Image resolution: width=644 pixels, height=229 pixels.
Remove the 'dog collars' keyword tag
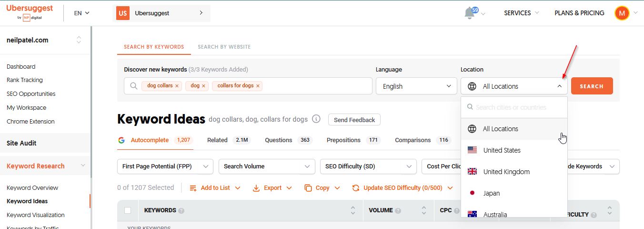(x=177, y=86)
